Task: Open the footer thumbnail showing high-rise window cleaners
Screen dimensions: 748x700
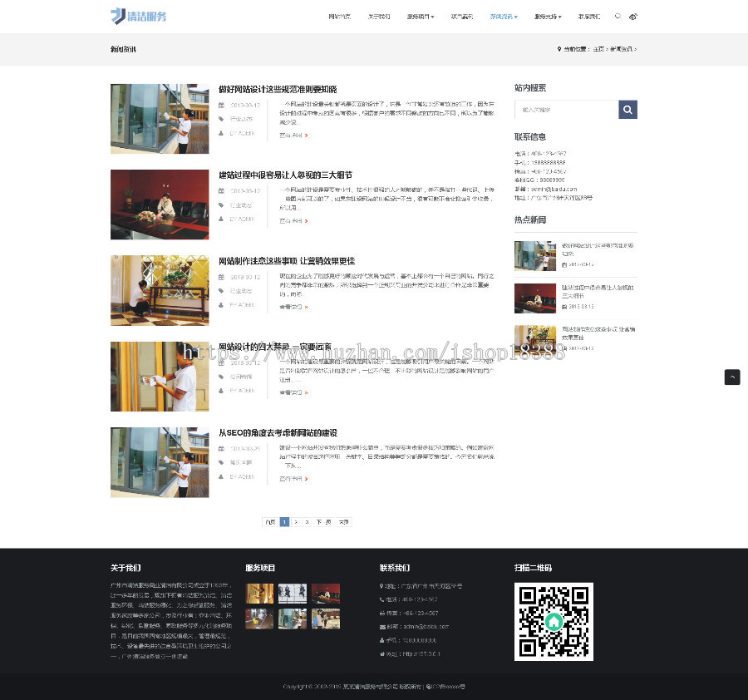Action: pyautogui.click(x=293, y=594)
